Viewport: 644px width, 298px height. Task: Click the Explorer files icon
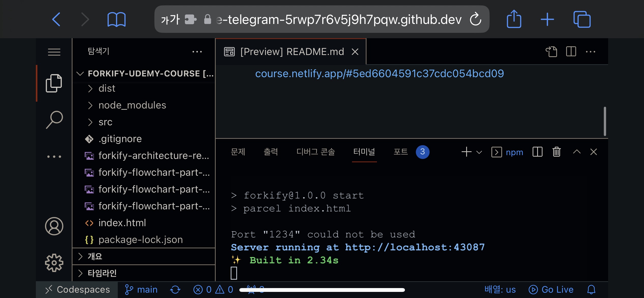coord(54,83)
